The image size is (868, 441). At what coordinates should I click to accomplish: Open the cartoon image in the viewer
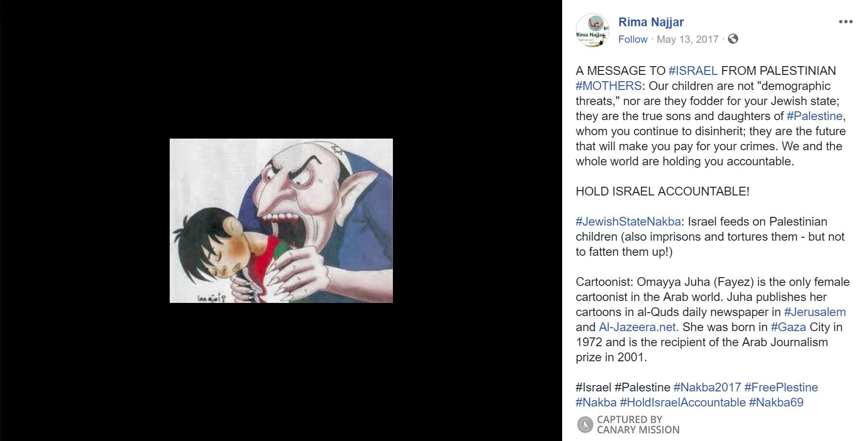[281, 221]
